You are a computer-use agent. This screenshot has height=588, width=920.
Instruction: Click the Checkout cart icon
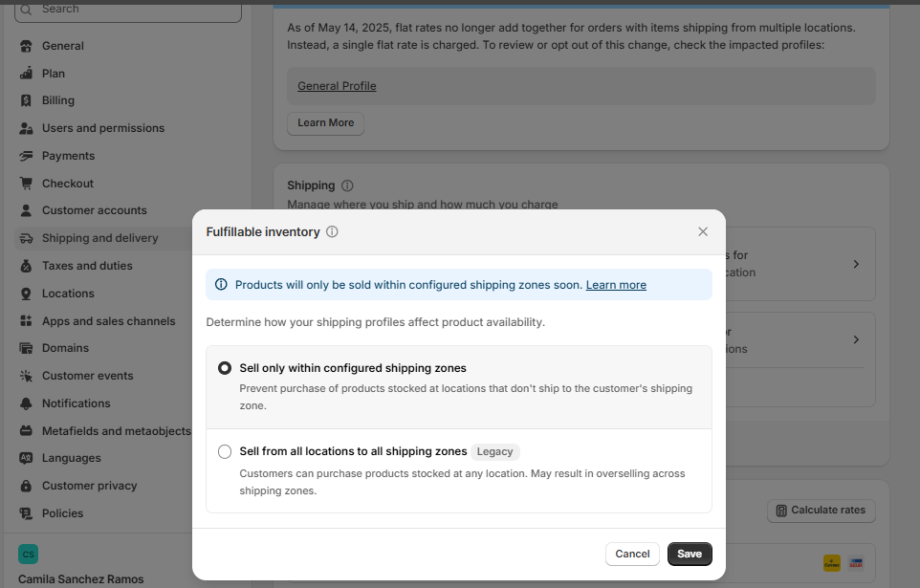26,183
